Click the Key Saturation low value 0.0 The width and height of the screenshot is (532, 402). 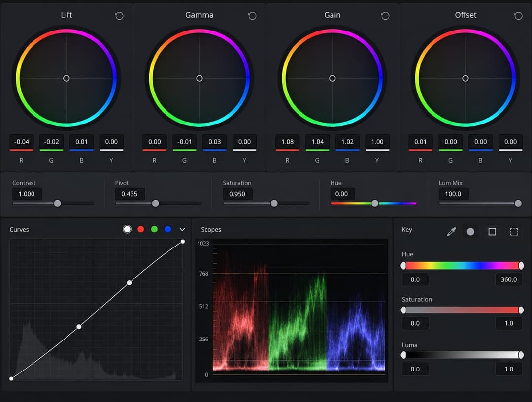[x=415, y=323]
